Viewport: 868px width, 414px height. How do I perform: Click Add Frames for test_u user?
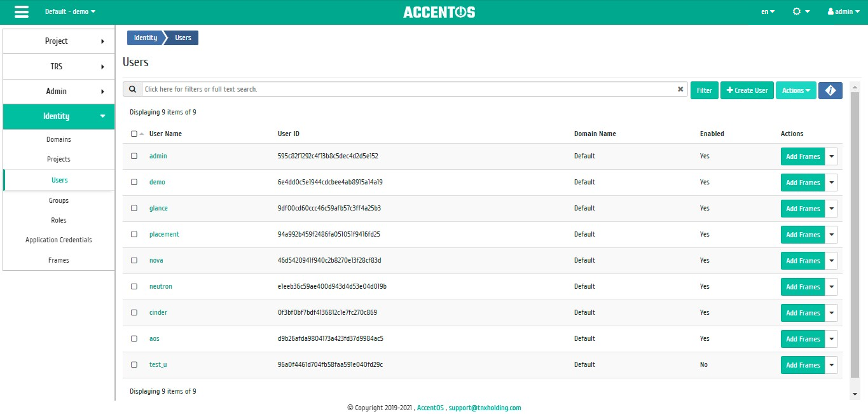tap(803, 365)
